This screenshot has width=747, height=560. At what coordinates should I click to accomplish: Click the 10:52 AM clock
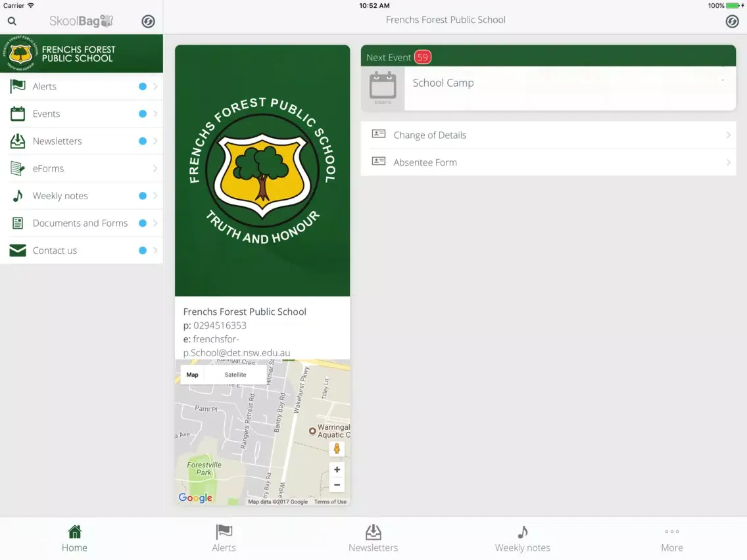[x=374, y=6]
